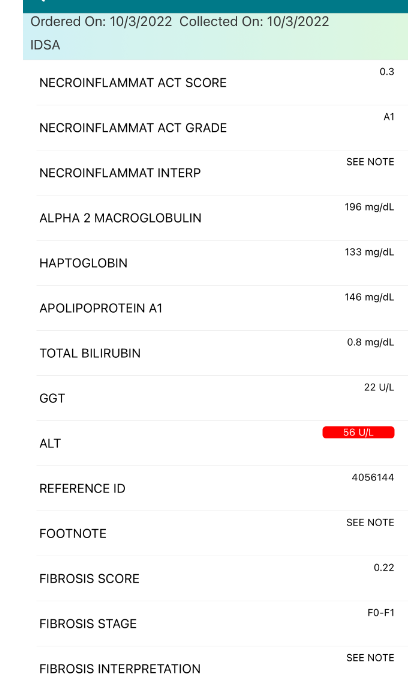
Task: View SEE NOTE for FIBROSIS INTERPRETATION
Action: click(370, 658)
